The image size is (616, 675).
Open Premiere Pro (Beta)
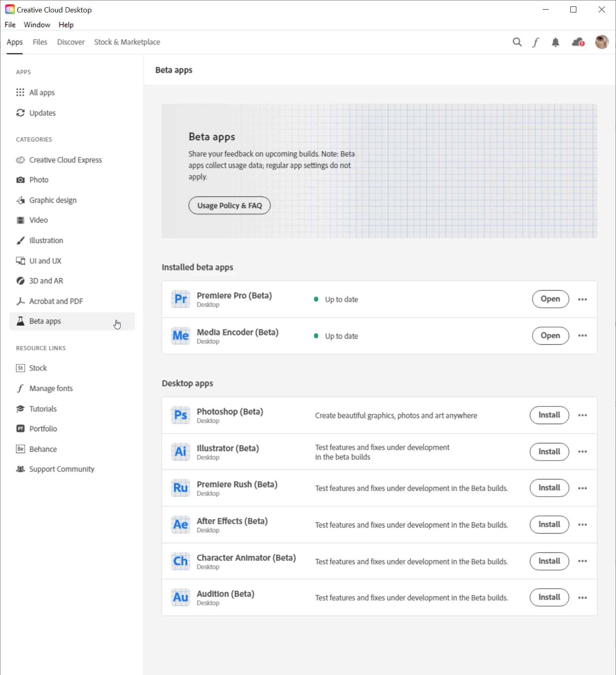coord(550,299)
